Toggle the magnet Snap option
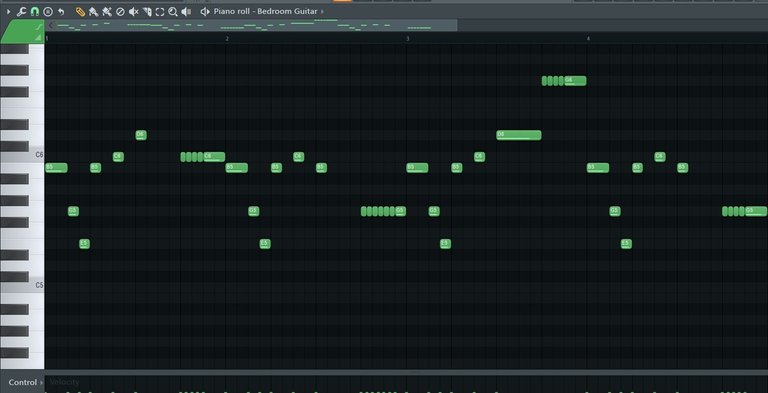 pos(34,11)
